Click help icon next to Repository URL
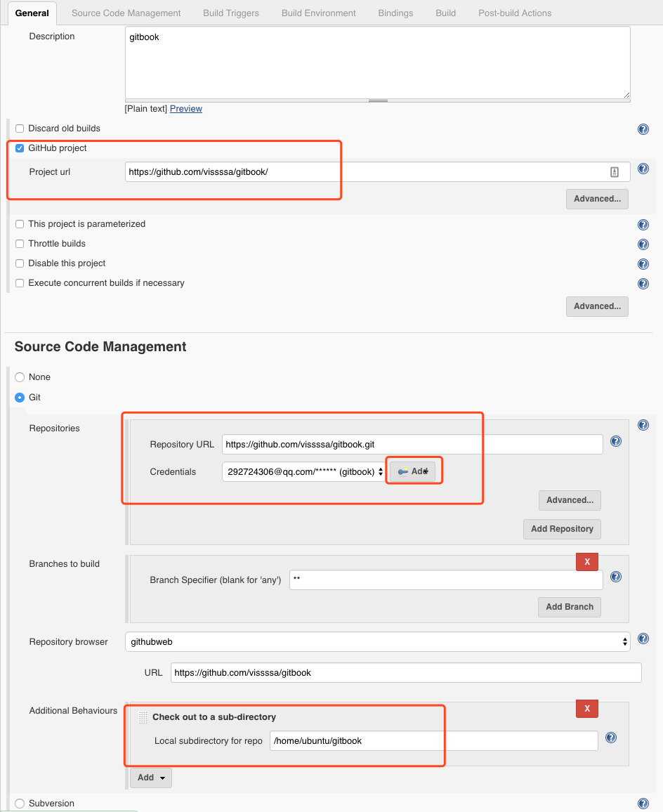The height and width of the screenshot is (812, 663). click(616, 441)
